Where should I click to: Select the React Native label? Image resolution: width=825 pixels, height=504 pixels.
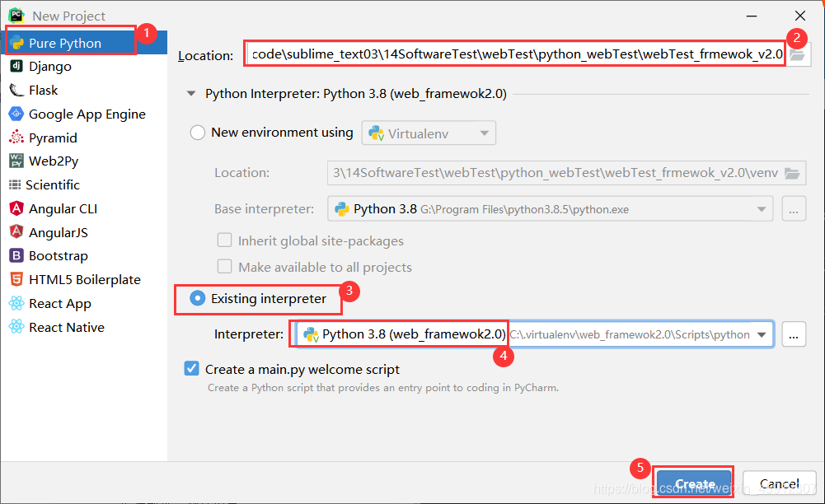coord(67,327)
